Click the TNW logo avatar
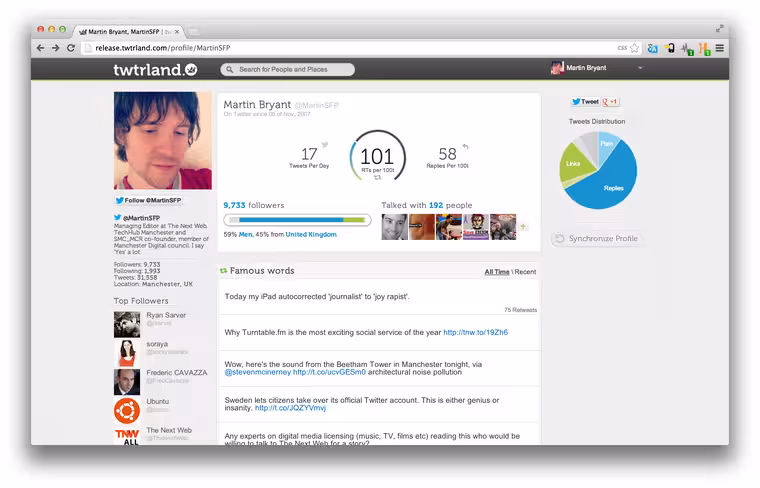The width and height of the screenshot is (760, 488). 127,436
